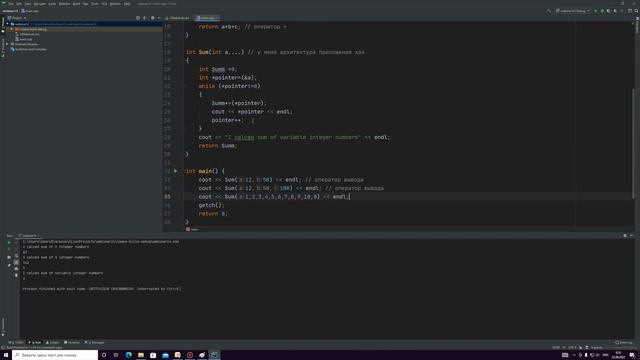Image resolution: width=640 pixels, height=360 pixels.
Task: Collapse the seminar root project node
Action: [x=7, y=24]
